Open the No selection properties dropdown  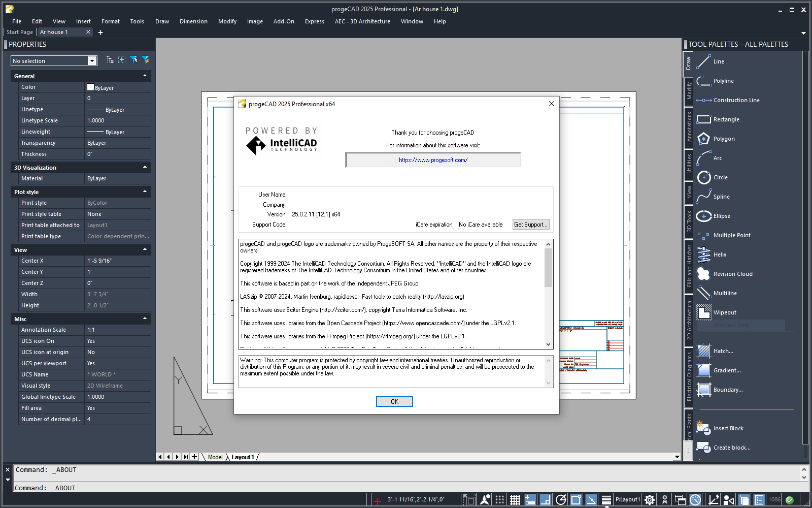pos(91,60)
